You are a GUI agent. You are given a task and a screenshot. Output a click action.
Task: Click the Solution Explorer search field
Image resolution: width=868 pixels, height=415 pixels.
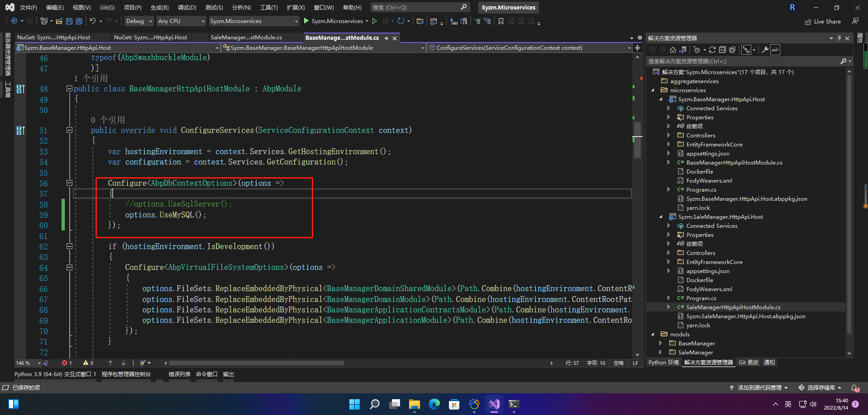coord(749,61)
